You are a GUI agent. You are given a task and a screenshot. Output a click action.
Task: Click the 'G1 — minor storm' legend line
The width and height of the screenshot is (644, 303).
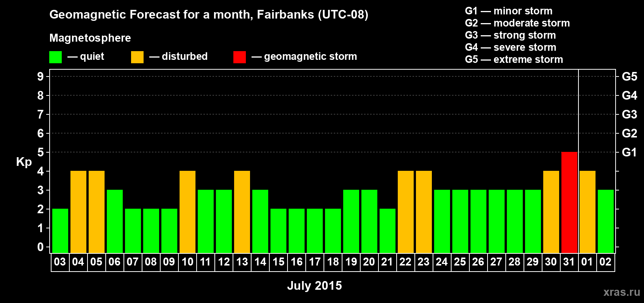[x=509, y=11]
